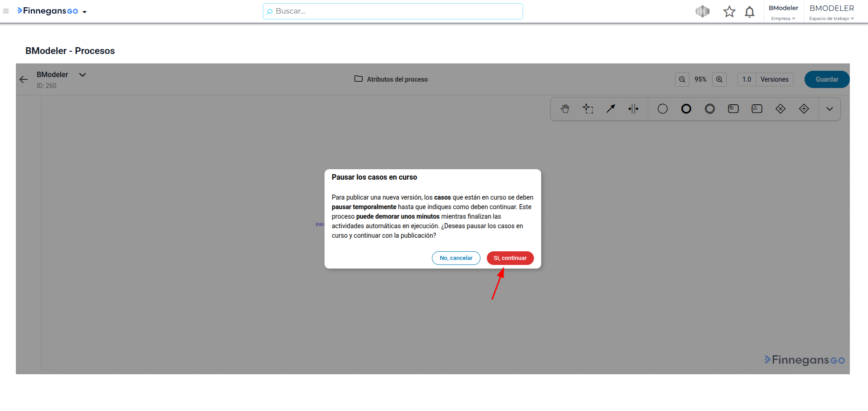Open Atributos del proceso
Viewport: 868px width, 411px height.
coord(391,79)
